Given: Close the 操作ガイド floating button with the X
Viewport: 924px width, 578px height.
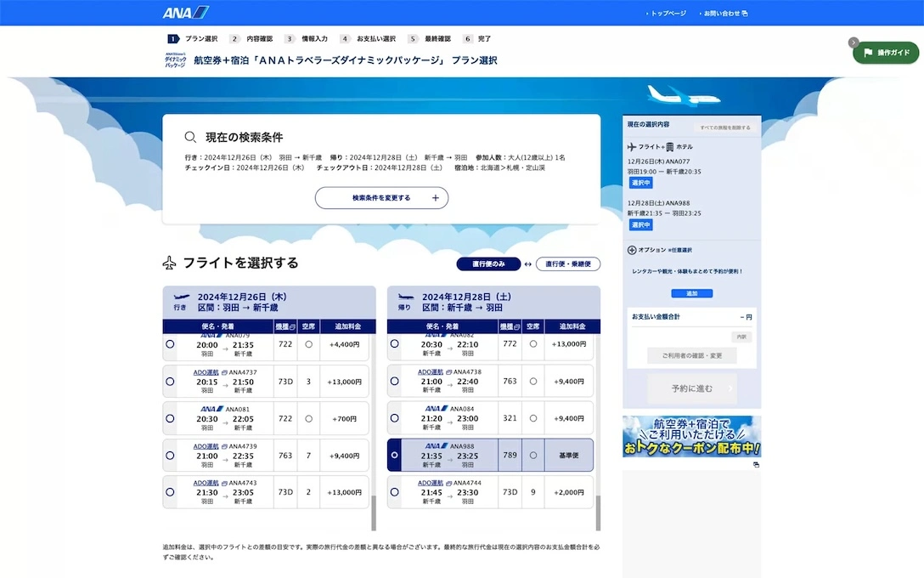Looking at the screenshot, I should click(854, 42).
